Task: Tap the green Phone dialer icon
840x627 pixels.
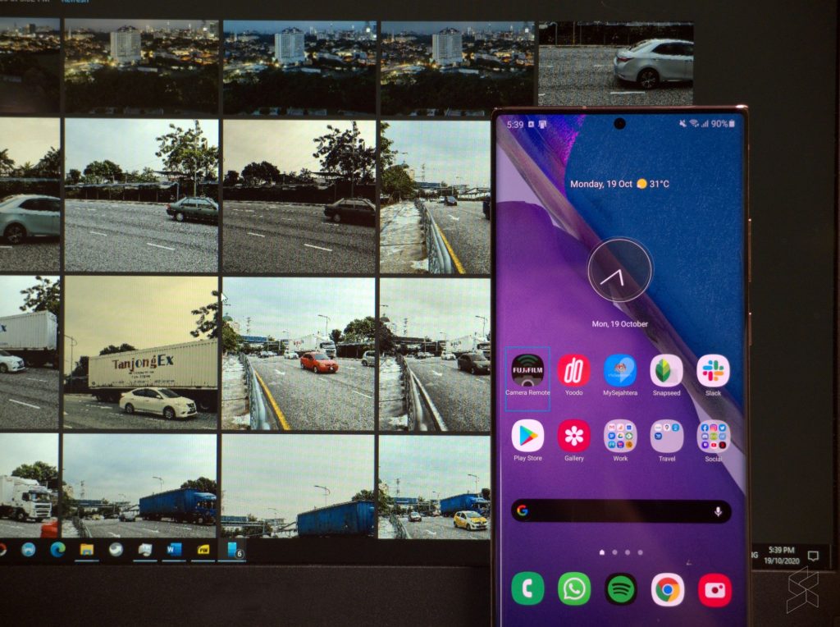Action: 527,589
